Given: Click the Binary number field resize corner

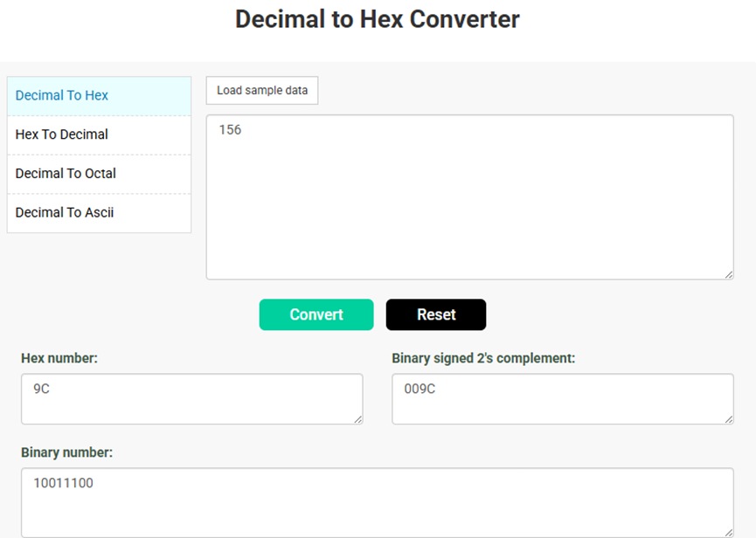Looking at the screenshot, I should tap(728, 532).
